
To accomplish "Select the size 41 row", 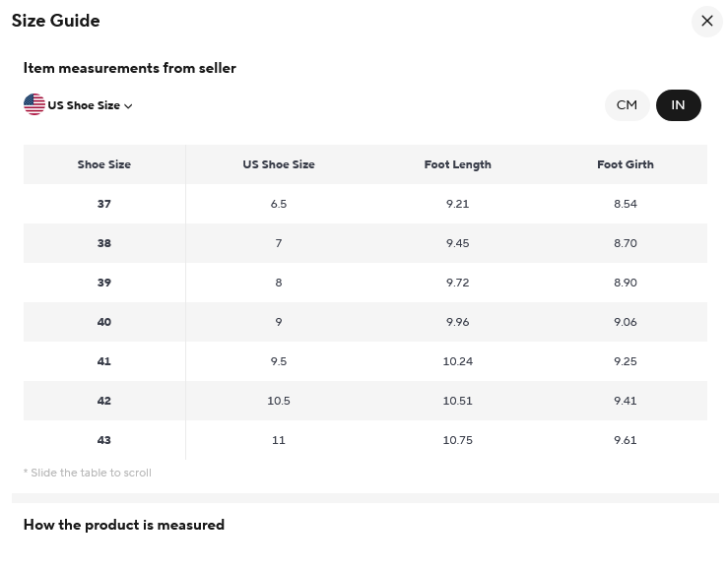I will coord(104,361).
